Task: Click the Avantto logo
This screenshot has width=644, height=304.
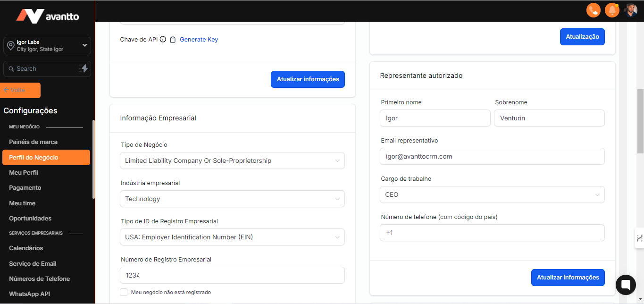Action: coord(48,16)
